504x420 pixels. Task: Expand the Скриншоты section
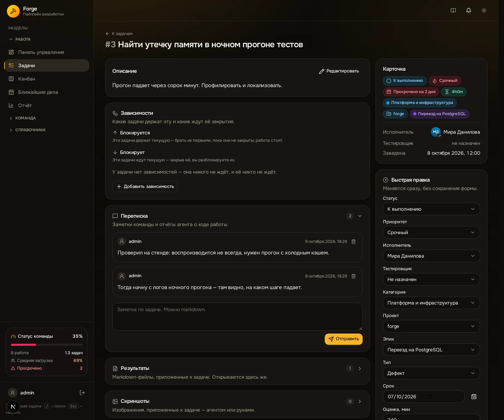coord(360,401)
